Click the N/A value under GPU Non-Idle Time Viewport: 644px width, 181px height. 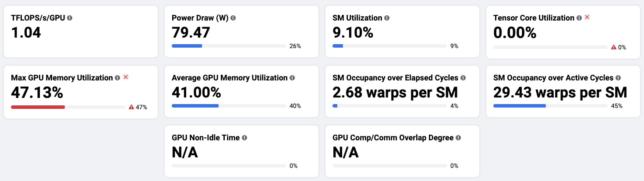[185, 152]
